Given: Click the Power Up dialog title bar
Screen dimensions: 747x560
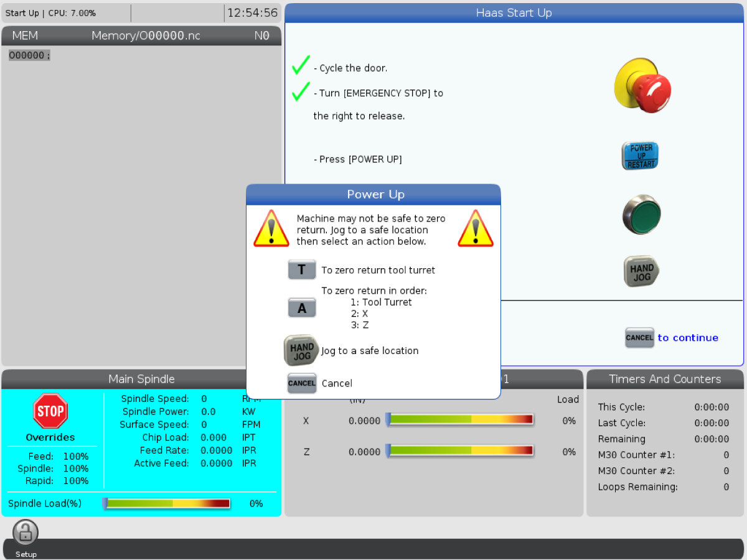Looking at the screenshot, I should (x=374, y=195).
